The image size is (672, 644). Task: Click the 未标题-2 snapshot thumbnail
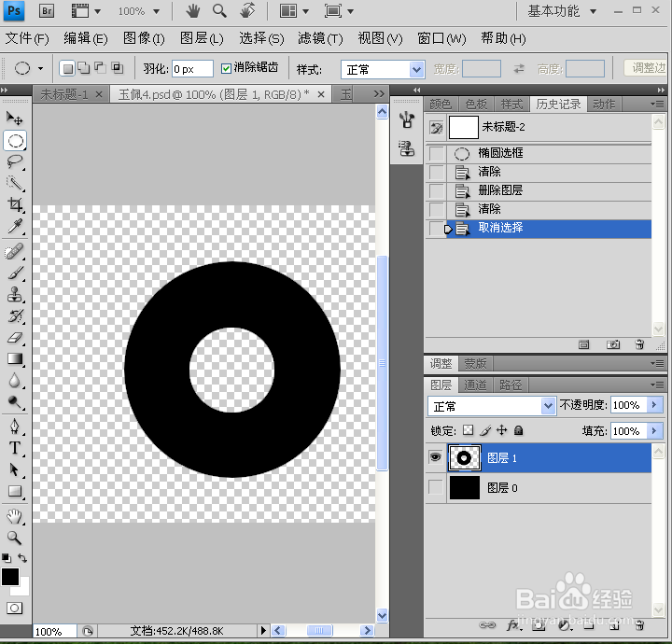(x=463, y=127)
